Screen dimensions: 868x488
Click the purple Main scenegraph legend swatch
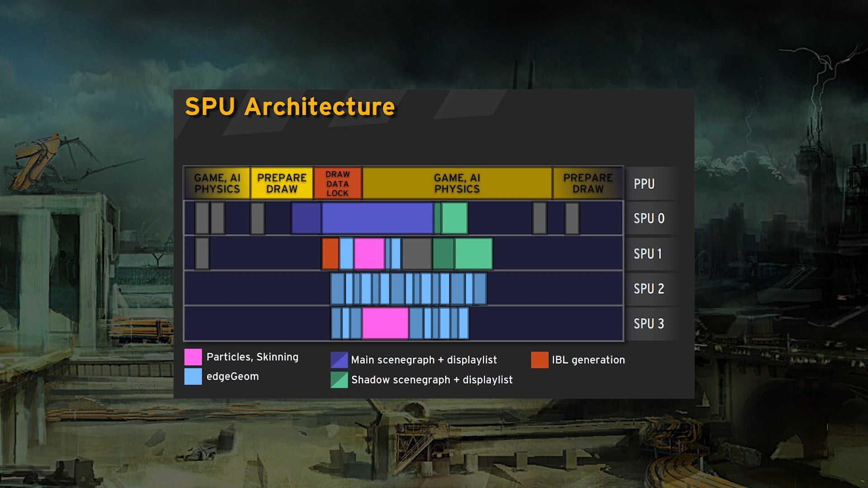(339, 360)
